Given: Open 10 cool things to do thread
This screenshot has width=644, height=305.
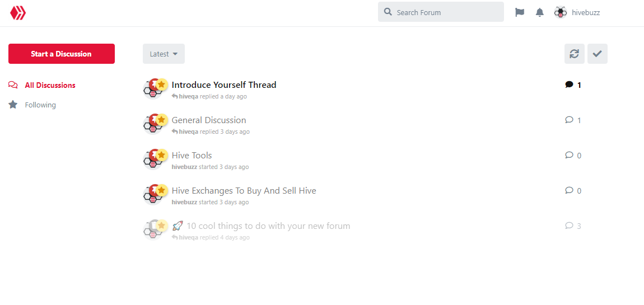Looking at the screenshot, I should point(261,226).
